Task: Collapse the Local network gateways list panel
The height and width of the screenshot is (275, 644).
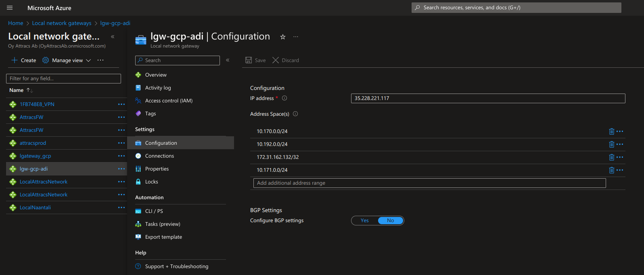Action: (113, 37)
